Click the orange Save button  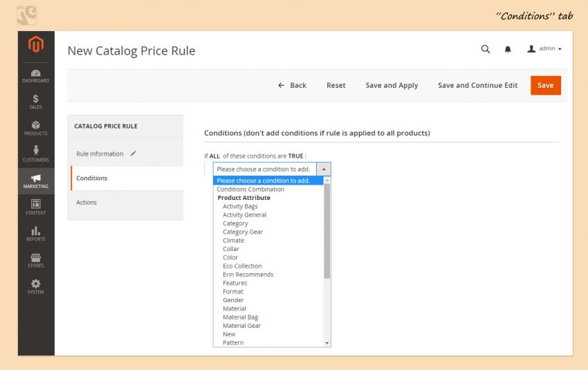pyautogui.click(x=546, y=86)
